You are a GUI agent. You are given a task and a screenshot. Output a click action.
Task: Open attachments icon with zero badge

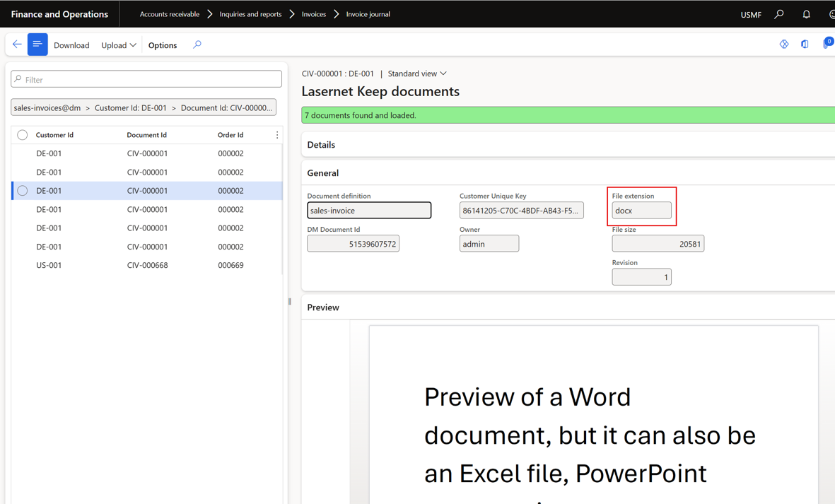point(827,43)
